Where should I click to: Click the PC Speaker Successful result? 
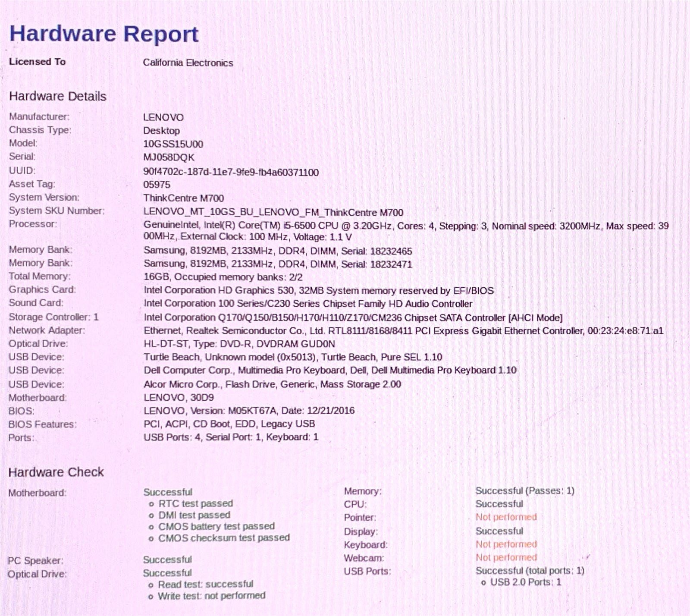click(x=167, y=559)
